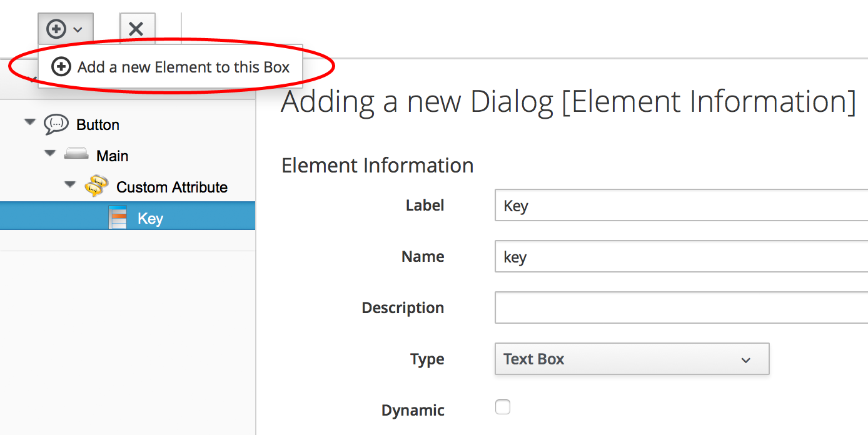Select Custom Attribute in the tree
Screen dimensions: 868x435
click(x=172, y=187)
